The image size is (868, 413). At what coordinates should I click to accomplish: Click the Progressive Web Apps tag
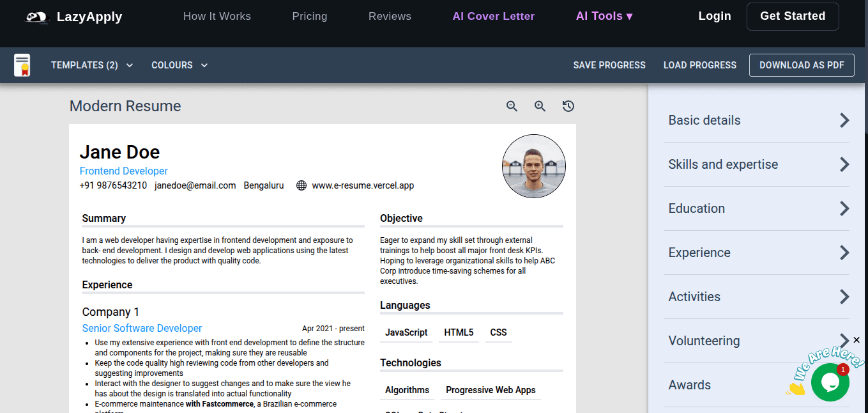click(491, 390)
